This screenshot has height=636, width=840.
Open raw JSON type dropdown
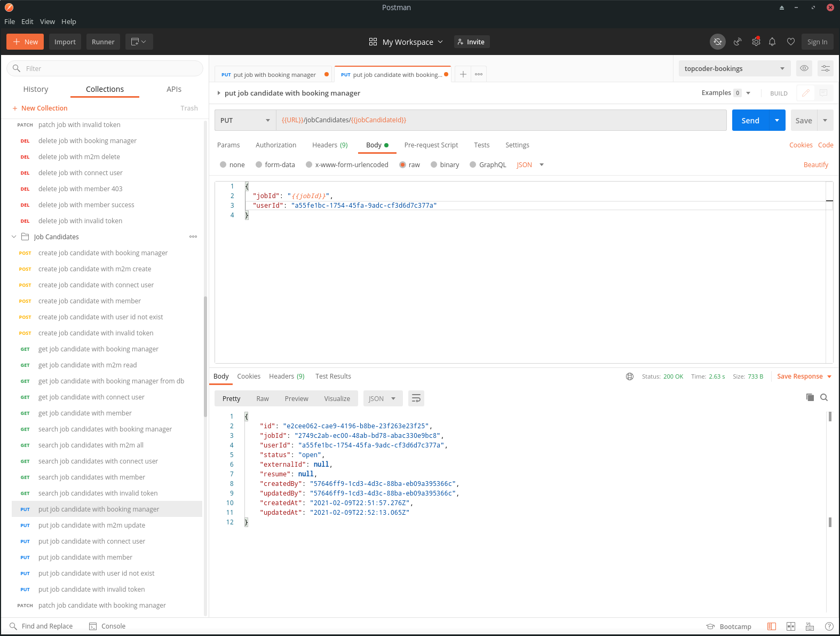pyautogui.click(x=530, y=165)
